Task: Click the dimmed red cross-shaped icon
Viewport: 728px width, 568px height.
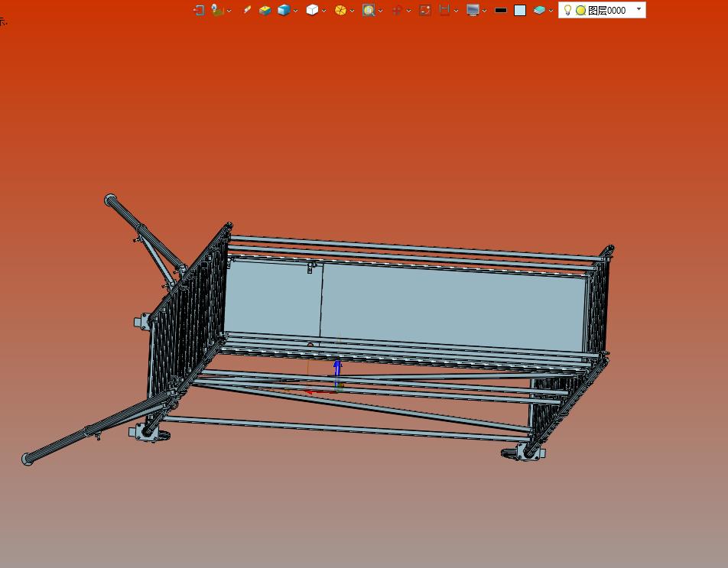Action: (x=397, y=10)
